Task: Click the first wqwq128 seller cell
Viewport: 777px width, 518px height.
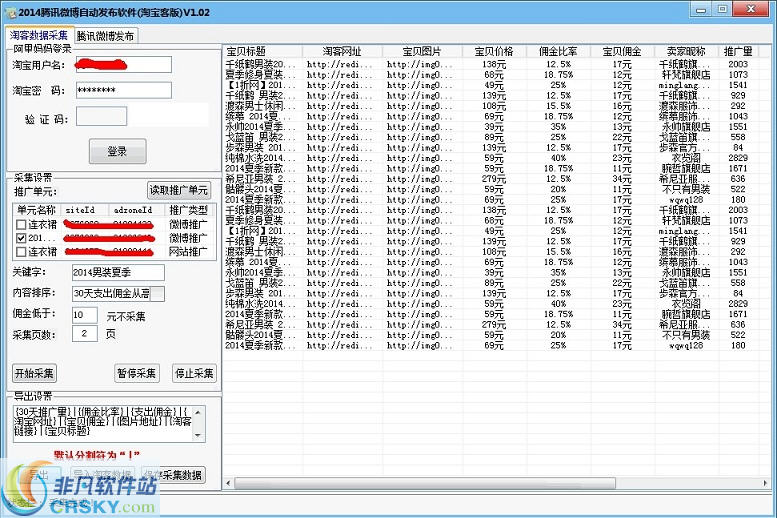Action: tap(686, 200)
